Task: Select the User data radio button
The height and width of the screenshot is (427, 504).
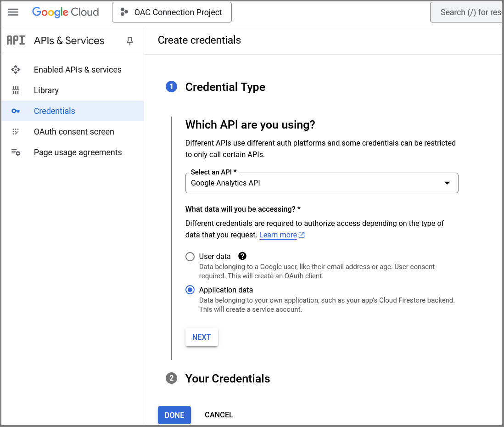Action: tap(190, 257)
